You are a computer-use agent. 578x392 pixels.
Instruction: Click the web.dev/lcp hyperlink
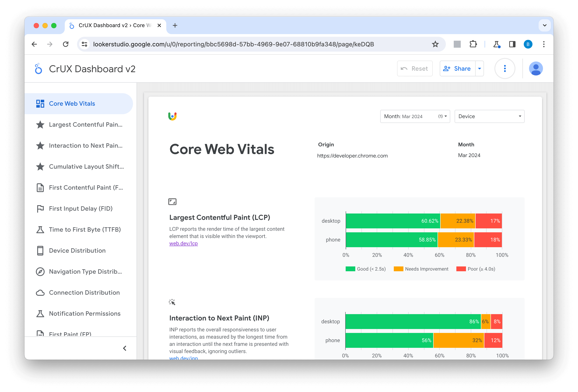pos(184,244)
